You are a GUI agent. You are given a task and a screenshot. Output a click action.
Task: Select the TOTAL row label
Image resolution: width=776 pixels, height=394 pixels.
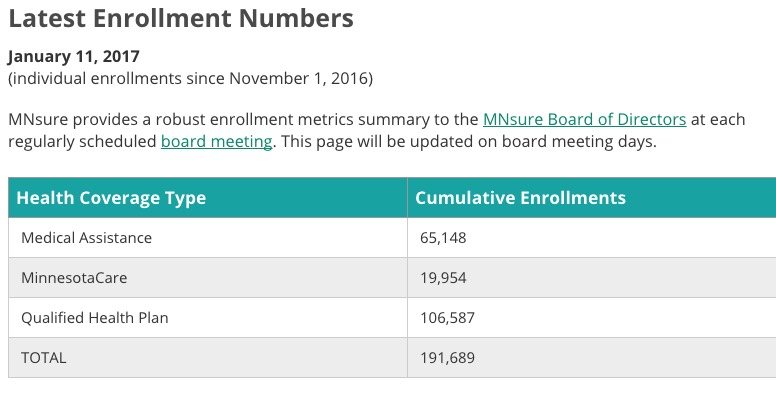44,358
